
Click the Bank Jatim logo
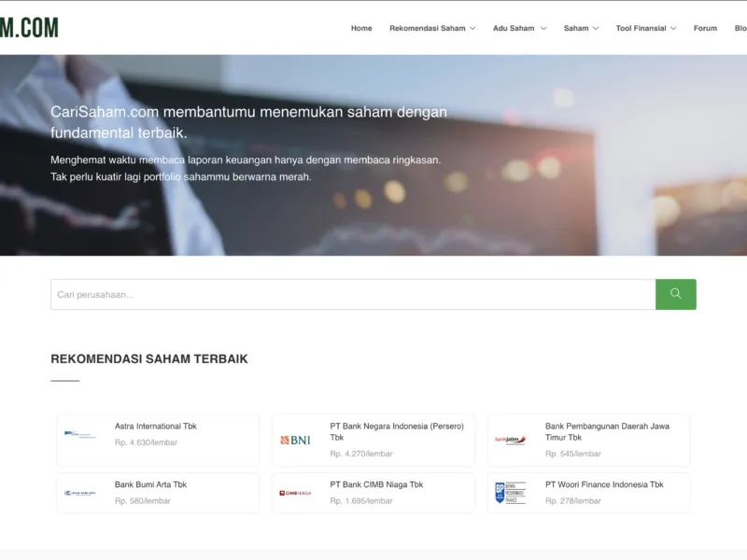click(511, 440)
